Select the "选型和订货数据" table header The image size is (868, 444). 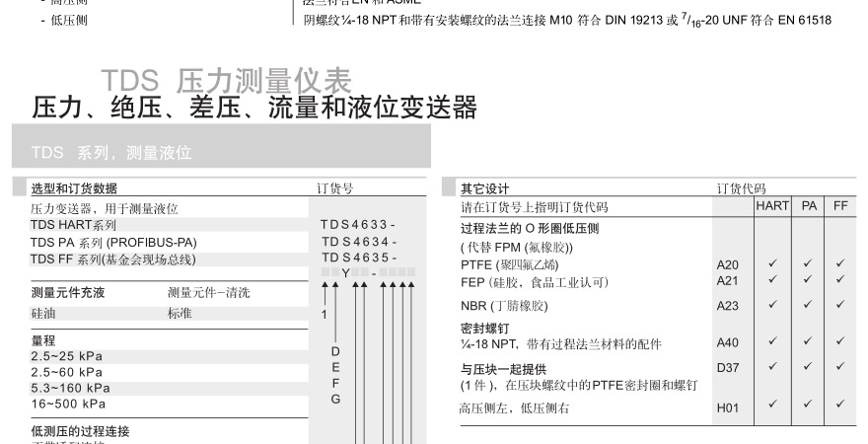coord(74,188)
